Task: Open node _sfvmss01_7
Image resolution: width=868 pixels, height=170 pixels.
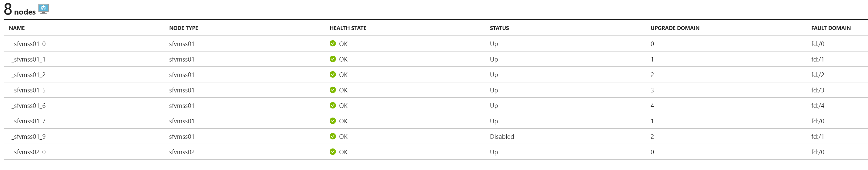Action: pos(28,121)
